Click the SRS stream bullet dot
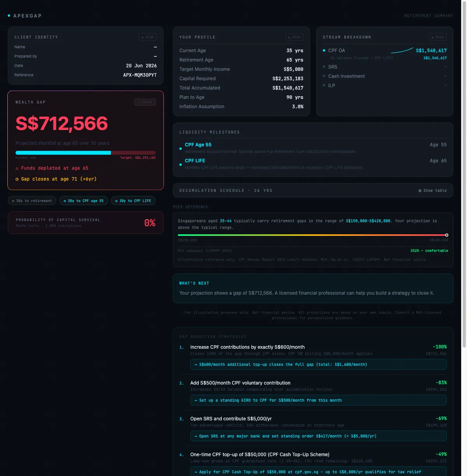Viewport: 467px width, 476px height. tap(324, 67)
